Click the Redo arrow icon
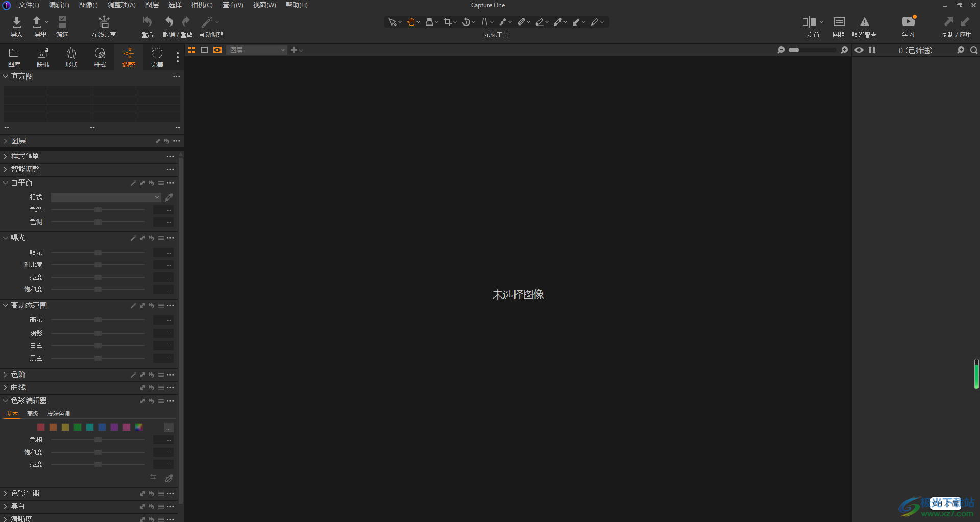This screenshot has height=522, width=980. tap(186, 22)
